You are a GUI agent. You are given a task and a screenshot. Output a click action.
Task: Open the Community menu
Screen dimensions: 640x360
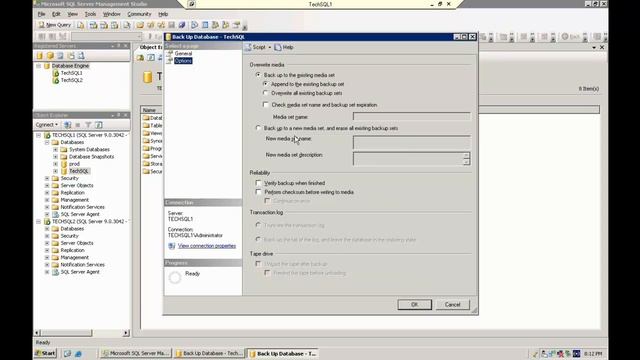pyautogui.click(x=139, y=14)
